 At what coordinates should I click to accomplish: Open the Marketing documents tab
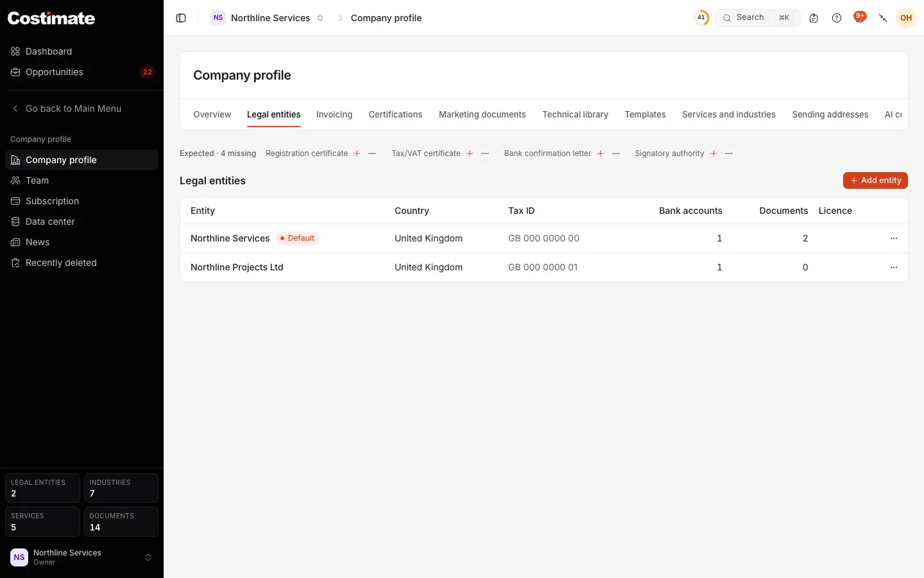coord(483,114)
